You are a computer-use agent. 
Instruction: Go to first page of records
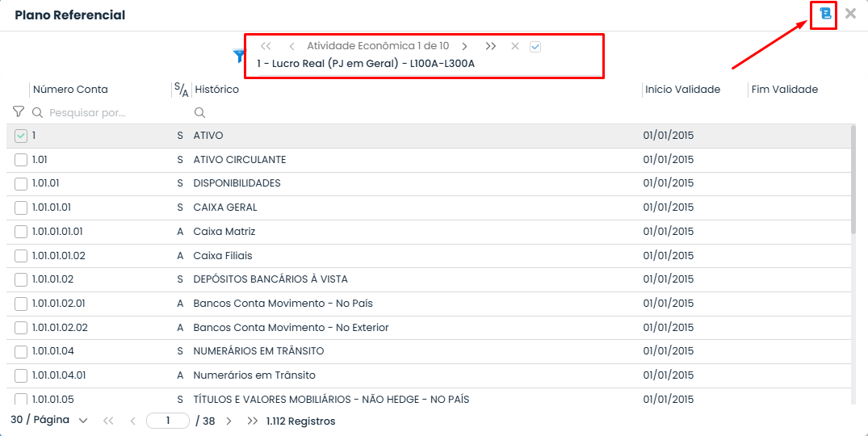pos(108,421)
